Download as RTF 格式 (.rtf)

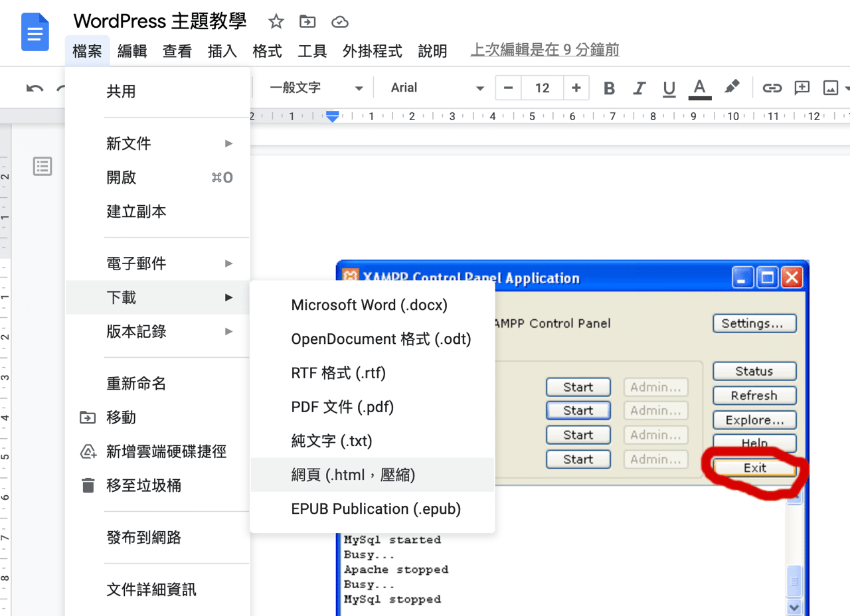click(x=372, y=373)
